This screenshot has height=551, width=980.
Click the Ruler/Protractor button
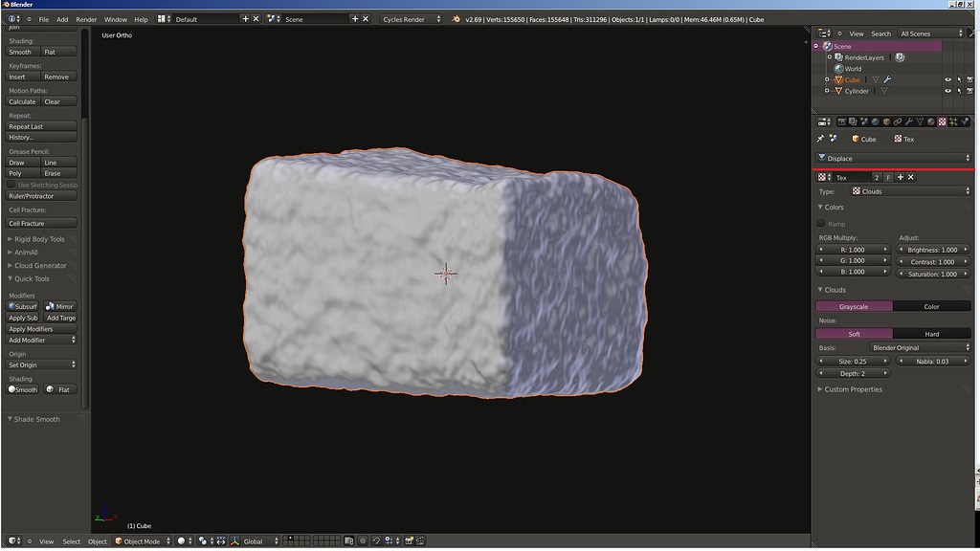coord(41,196)
